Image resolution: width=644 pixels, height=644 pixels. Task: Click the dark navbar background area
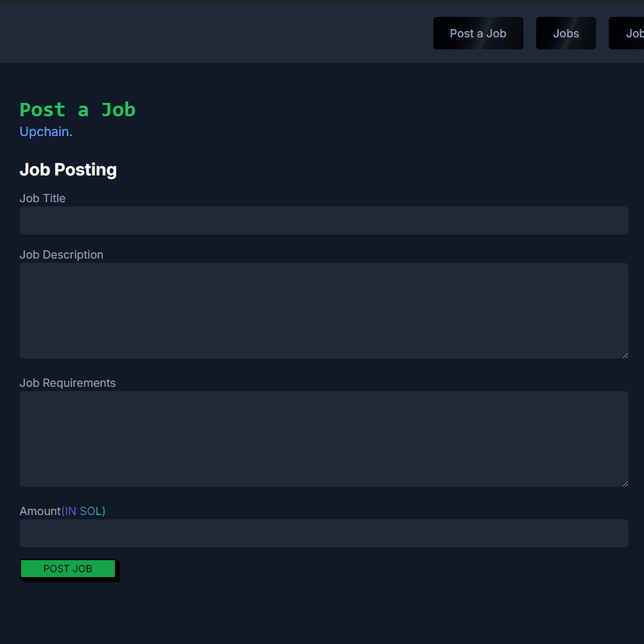211,32
